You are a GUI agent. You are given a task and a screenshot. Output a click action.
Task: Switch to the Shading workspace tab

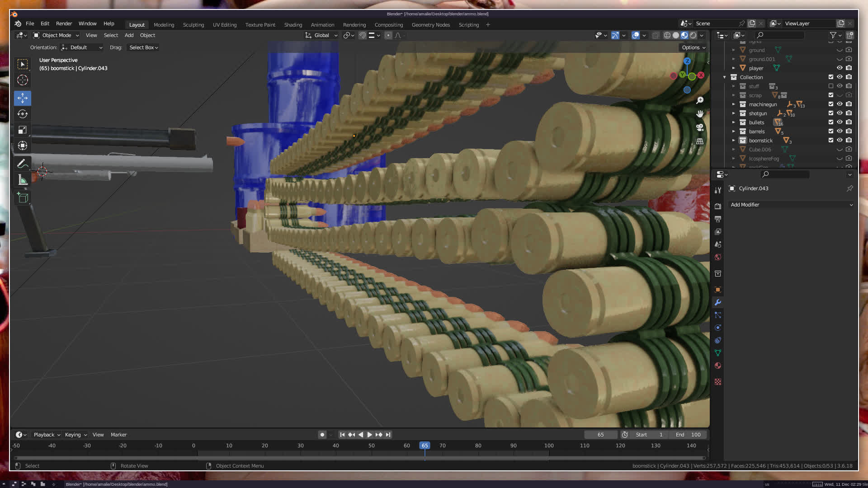(x=292, y=25)
